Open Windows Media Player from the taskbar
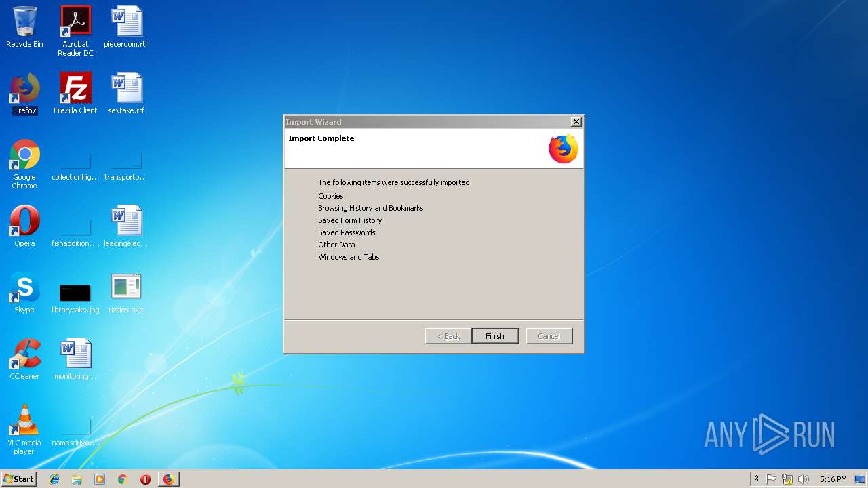This screenshot has height=488, width=868. 100,479
